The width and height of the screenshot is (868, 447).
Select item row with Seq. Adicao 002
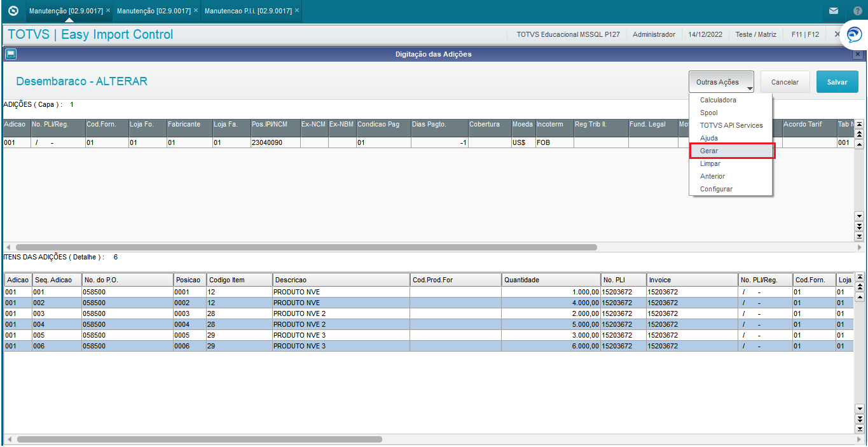coord(429,303)
